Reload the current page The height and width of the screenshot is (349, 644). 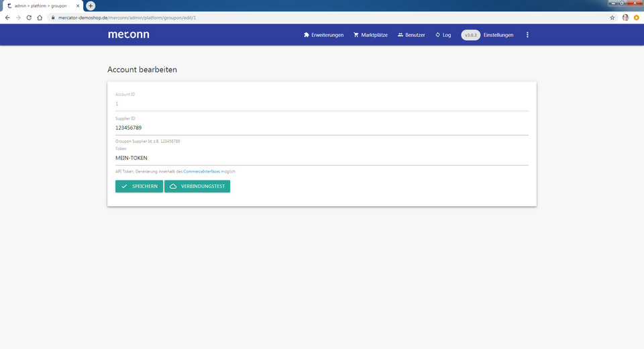pyautogui.click(x=29, y=17)
